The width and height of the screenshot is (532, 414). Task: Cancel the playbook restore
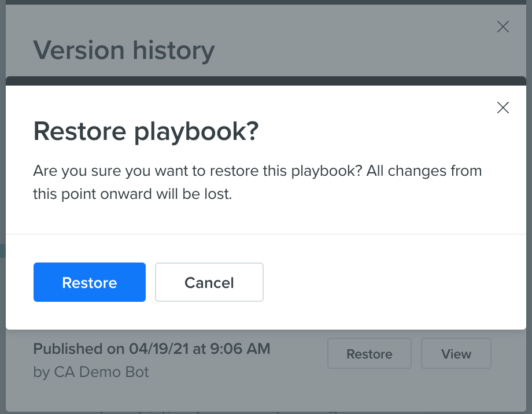(x=209, y=282)
